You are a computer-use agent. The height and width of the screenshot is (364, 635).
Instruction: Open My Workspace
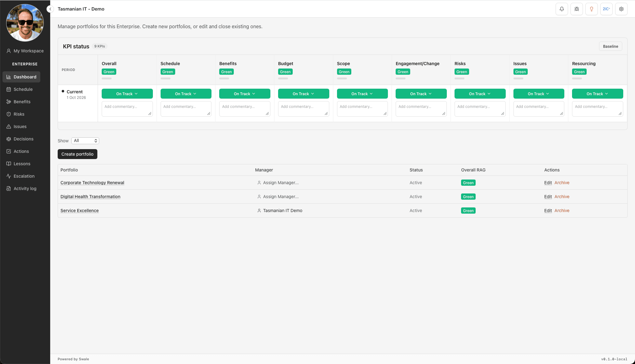coord(25,51)
